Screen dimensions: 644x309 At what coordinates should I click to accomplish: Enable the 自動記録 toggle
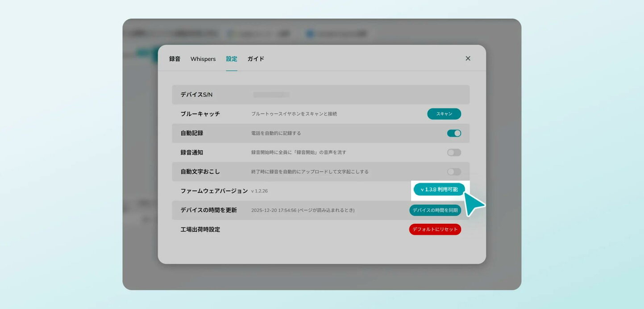pos(454,133)
